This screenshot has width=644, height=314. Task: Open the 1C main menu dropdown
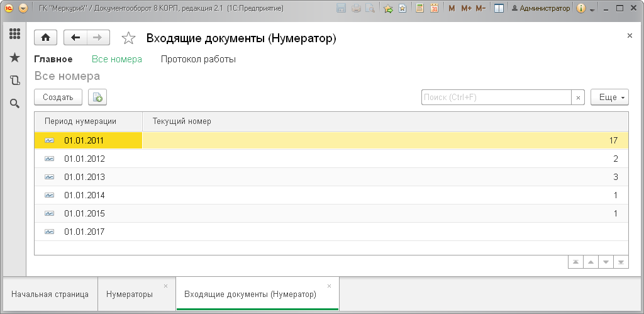point(23,8)
